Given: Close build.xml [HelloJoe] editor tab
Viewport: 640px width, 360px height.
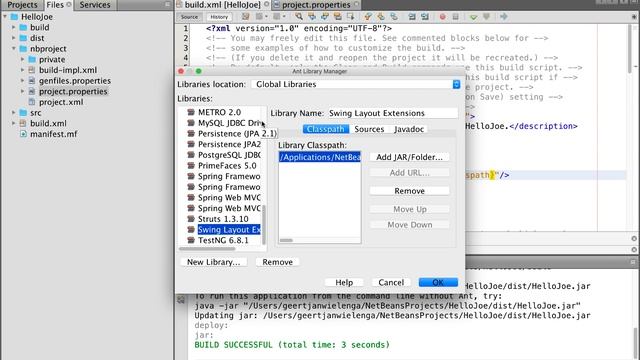Looking at the screenshot, I should pos(267,4).
